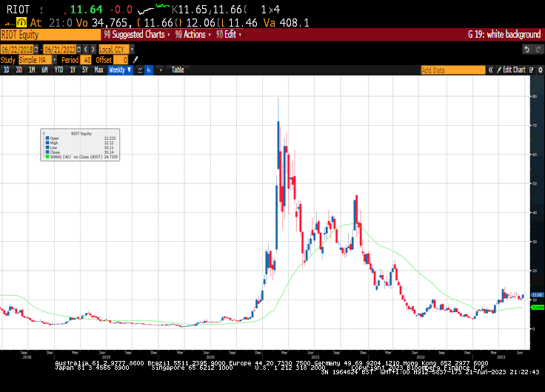Click the pencil icon beside Offset
This screenshot has width=545, height=392.
click(136, 60)
